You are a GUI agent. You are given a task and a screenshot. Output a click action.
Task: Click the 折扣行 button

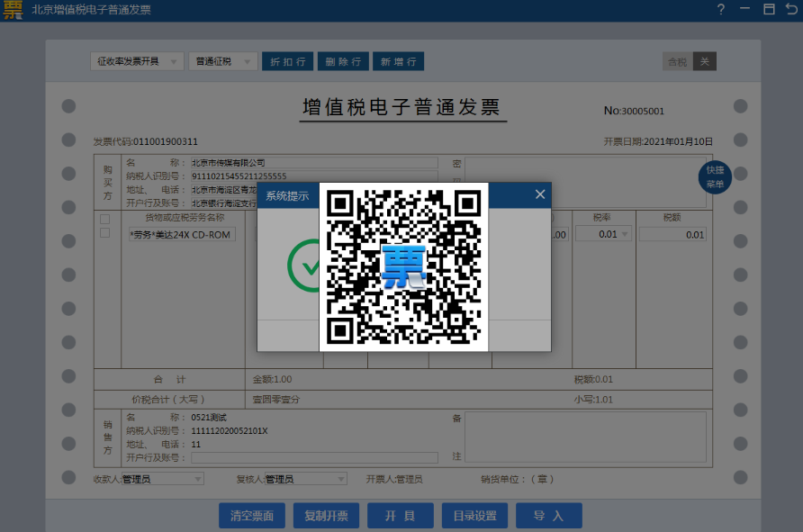point(288,61)
